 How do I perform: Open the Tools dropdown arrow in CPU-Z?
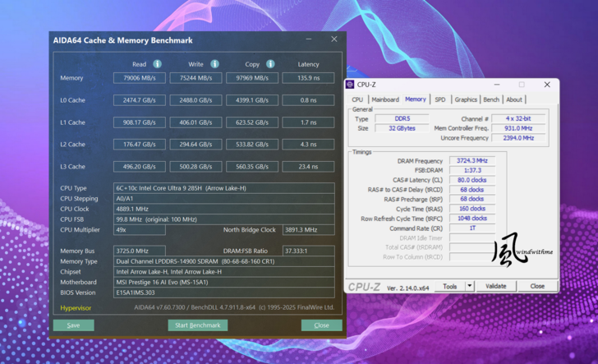point(470,286)
